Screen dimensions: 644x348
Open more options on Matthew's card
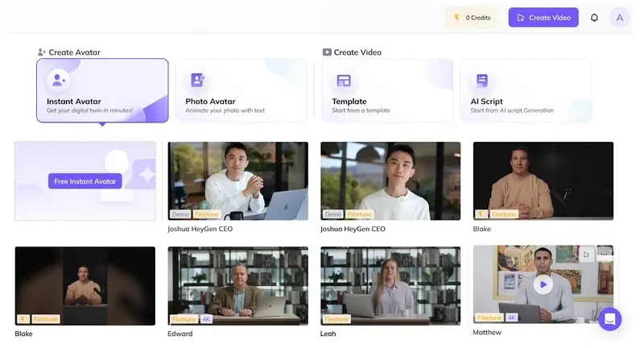pos(604,255)
